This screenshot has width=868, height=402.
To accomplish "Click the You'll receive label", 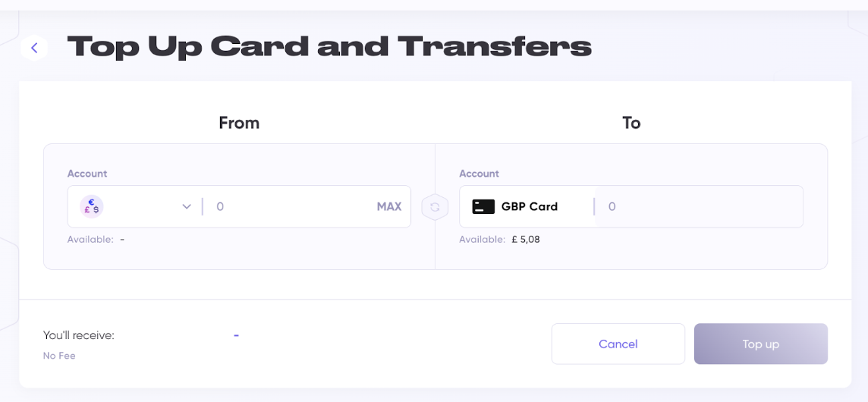I will click(79, 335).
